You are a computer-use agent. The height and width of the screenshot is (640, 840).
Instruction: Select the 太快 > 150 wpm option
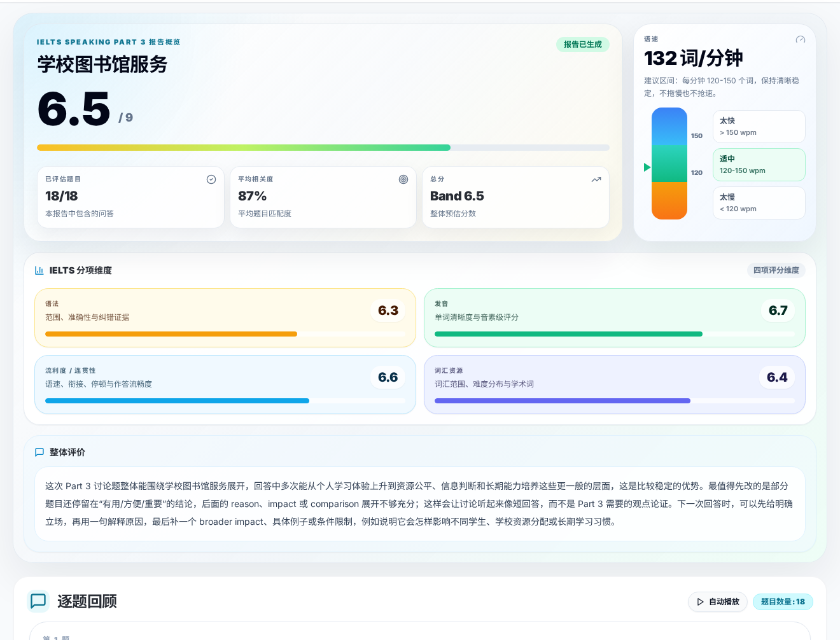pyautogui.click(x=759, y=127)
